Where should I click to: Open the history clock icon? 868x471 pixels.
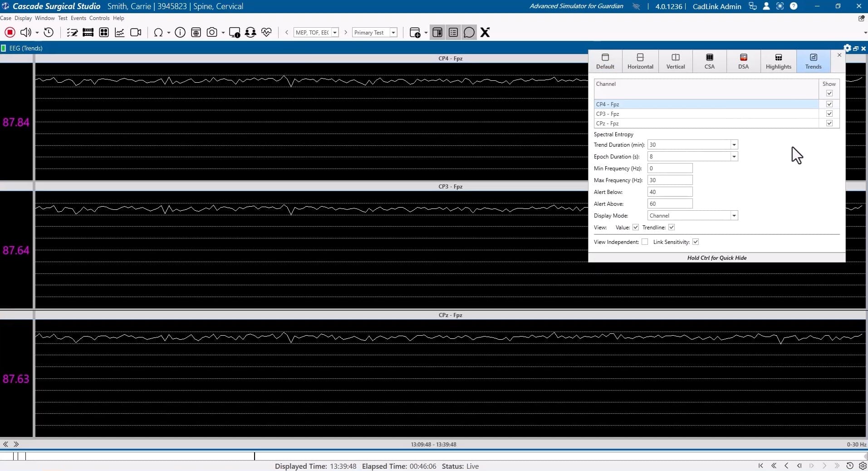49,32
